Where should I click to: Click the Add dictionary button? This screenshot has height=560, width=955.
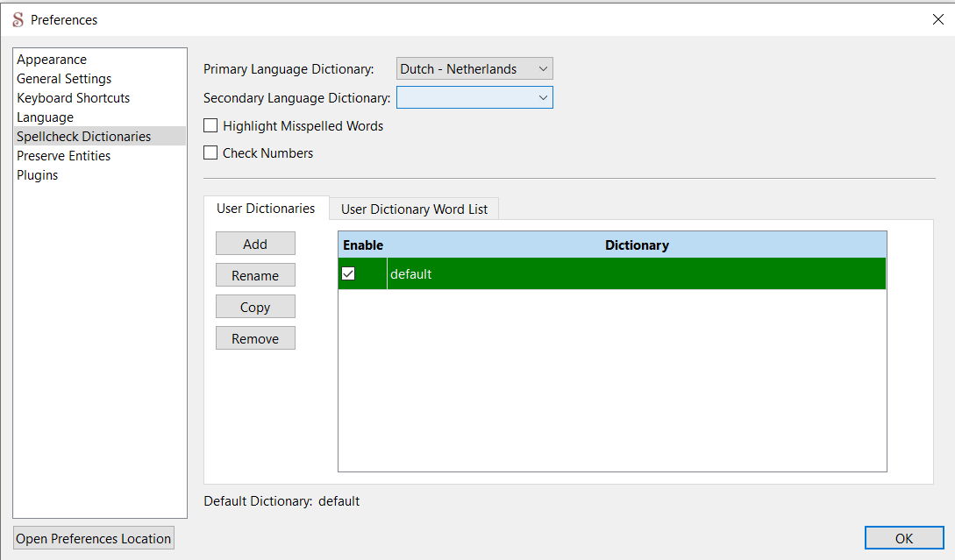pyautogui.click(x=255, y=245)
